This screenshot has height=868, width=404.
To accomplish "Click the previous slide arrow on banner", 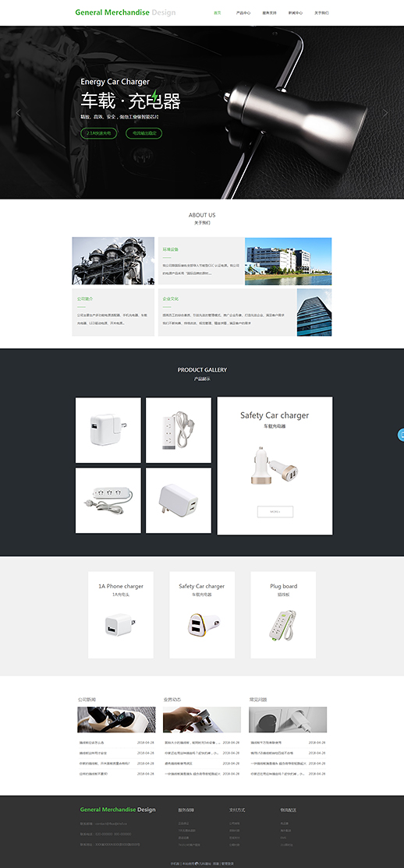I will [x=18, y=113].
